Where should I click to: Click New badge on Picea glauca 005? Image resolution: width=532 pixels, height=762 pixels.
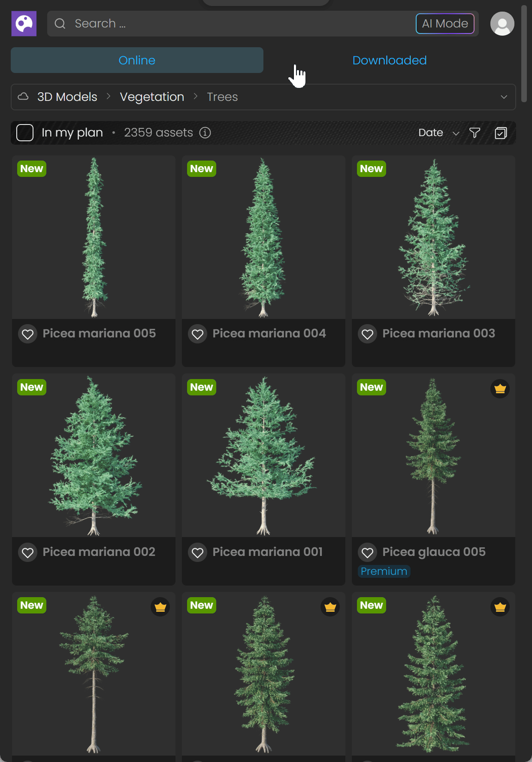click(x=372, y=387)
